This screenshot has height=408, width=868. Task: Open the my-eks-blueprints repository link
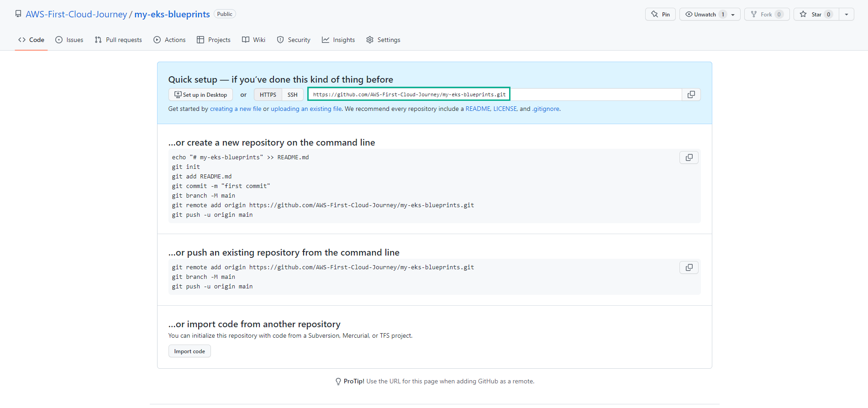pyautogui.click(x=172, y=14)
